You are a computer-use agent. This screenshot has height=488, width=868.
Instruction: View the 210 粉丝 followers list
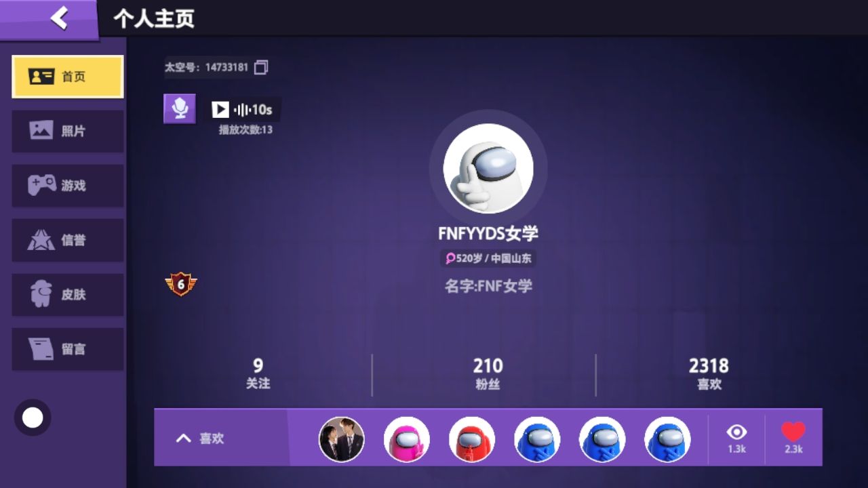(488, 374)
